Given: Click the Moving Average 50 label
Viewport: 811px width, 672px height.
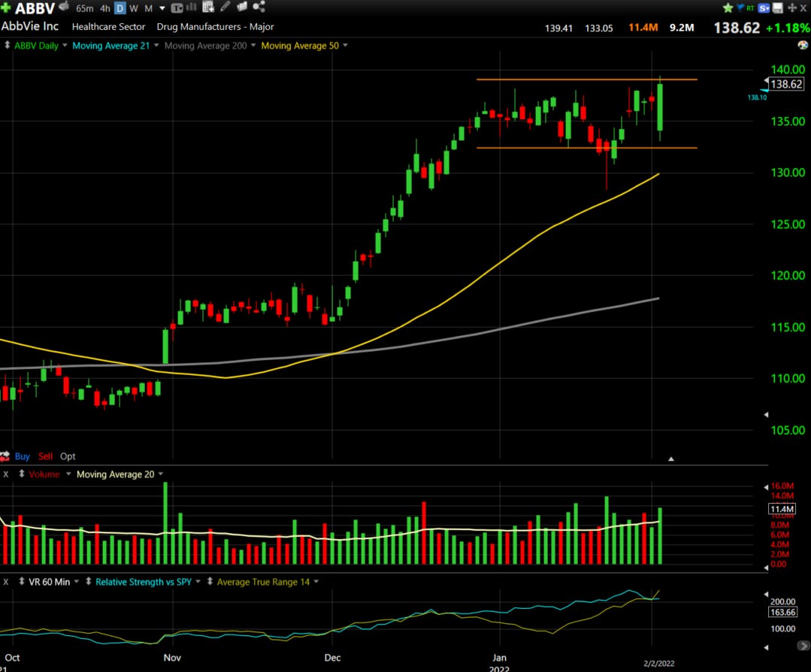Looking at the screenshot, I should coord(300,46).
